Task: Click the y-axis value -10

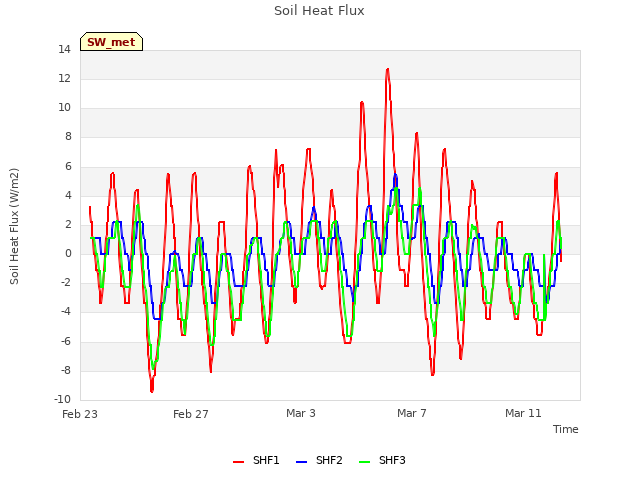Action: click(x=62, y=399)
